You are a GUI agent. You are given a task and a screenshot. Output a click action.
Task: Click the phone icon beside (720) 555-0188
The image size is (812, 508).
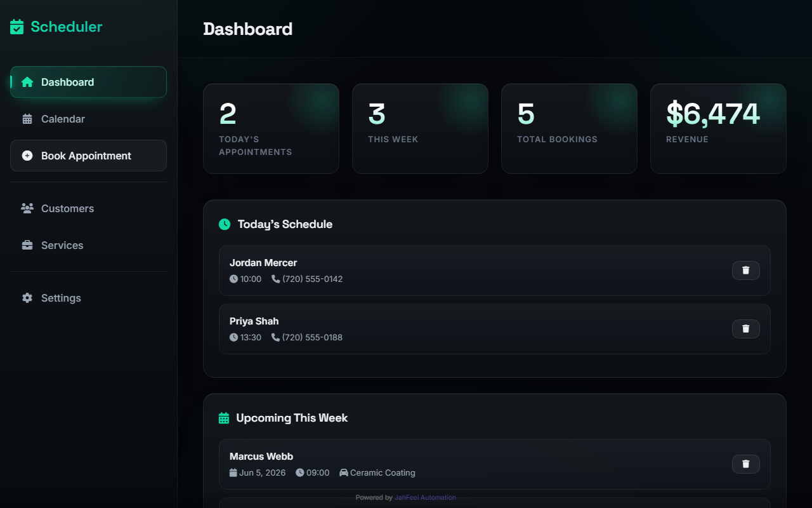[276, 337]
